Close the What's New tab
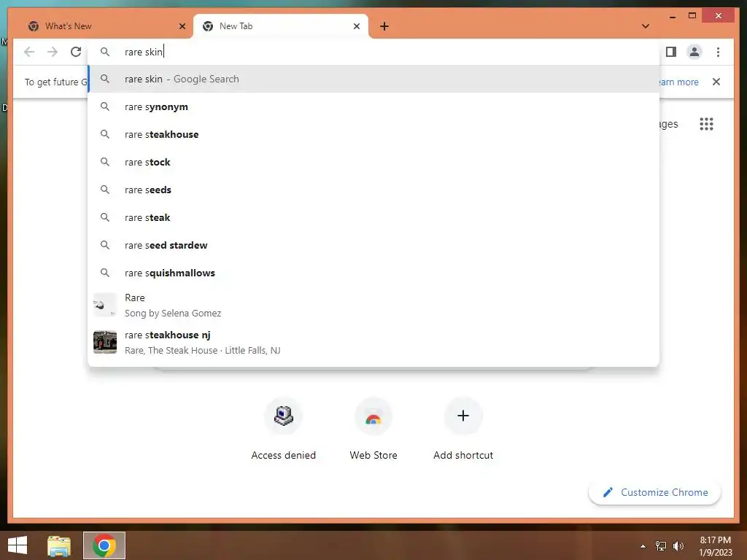 coord(182,26)
